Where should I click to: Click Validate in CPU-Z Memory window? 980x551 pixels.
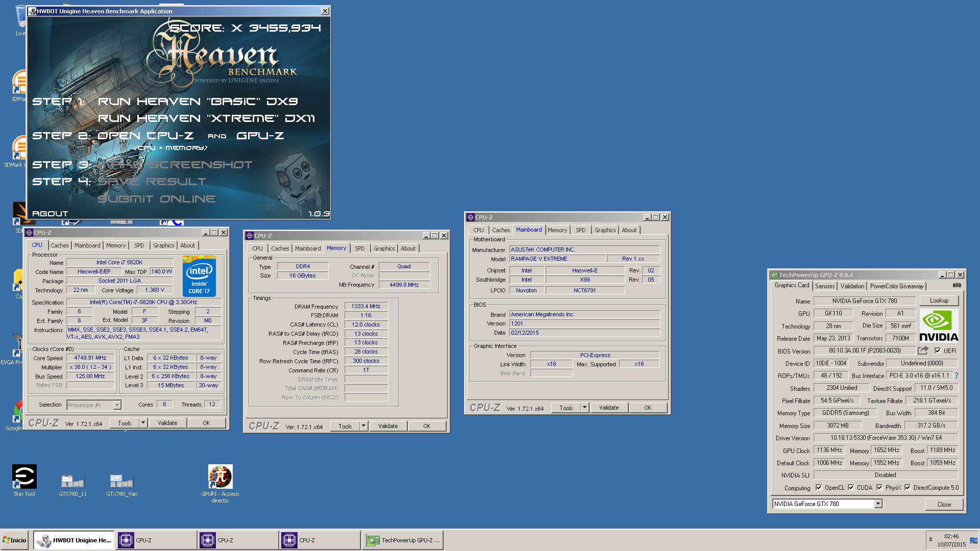pos(388,426)
